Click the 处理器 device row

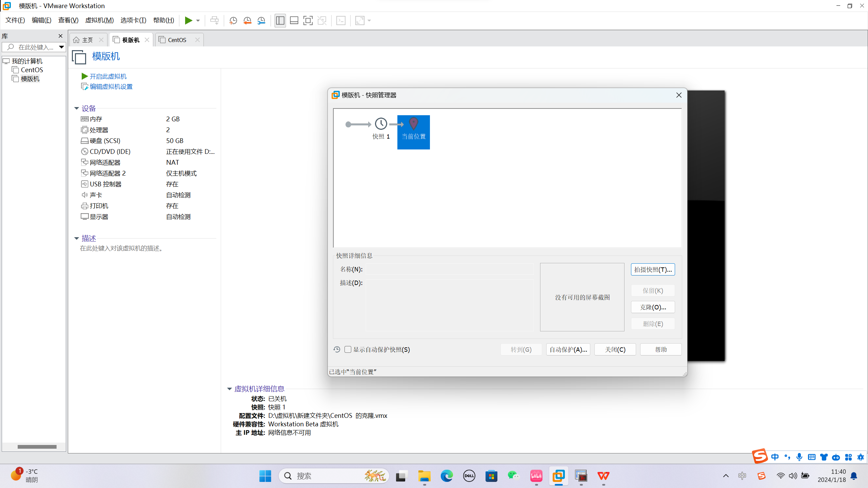tap(148, 130)
